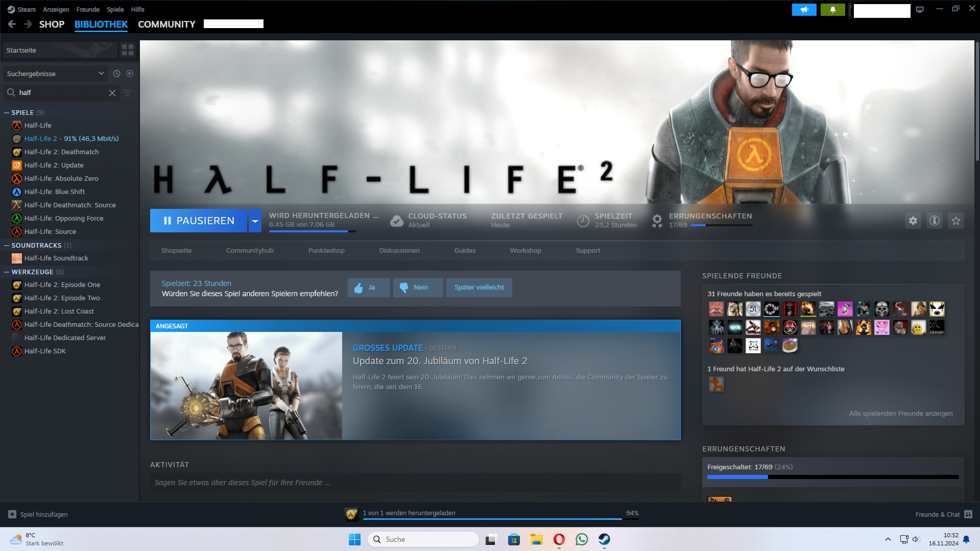Open the Spiele menu

click(x=115, y=9)
